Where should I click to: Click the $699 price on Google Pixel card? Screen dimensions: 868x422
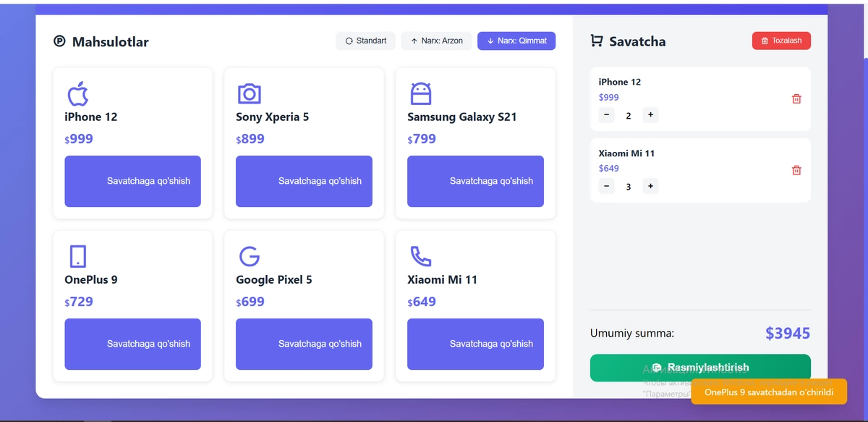pos(250,302)
